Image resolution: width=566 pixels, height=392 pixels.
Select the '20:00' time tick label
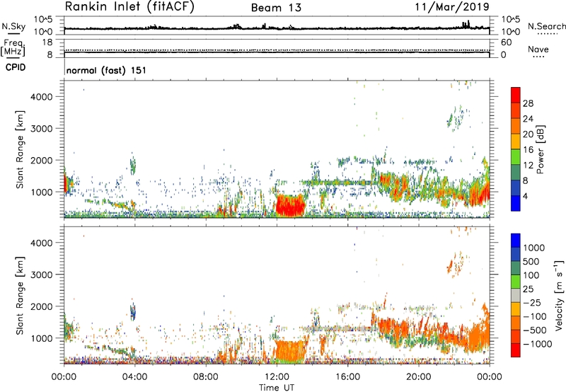[418, 377]
